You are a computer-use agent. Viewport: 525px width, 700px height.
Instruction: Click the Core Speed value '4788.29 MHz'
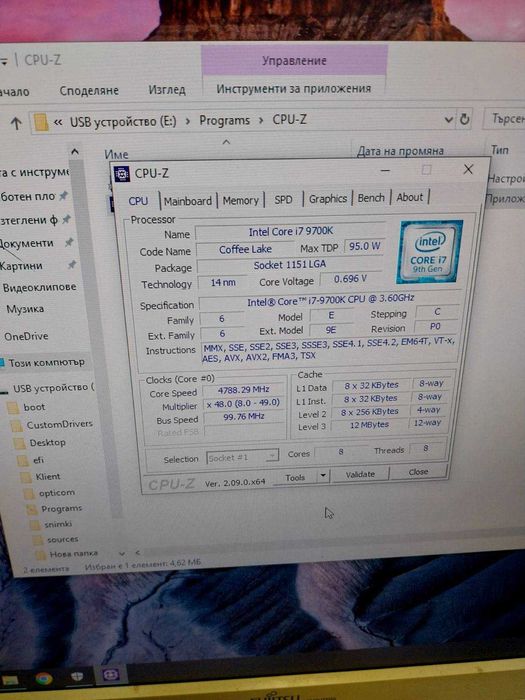tap(243, 390)
